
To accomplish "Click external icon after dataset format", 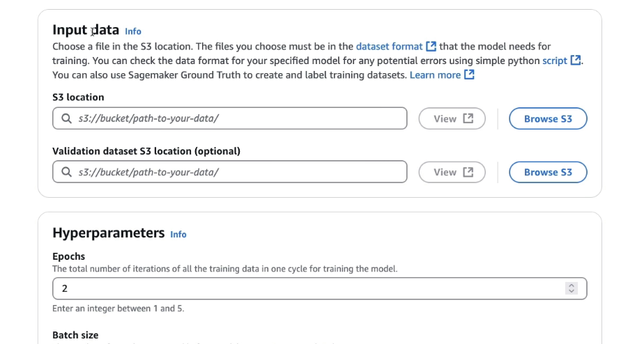I will point(431,47).
